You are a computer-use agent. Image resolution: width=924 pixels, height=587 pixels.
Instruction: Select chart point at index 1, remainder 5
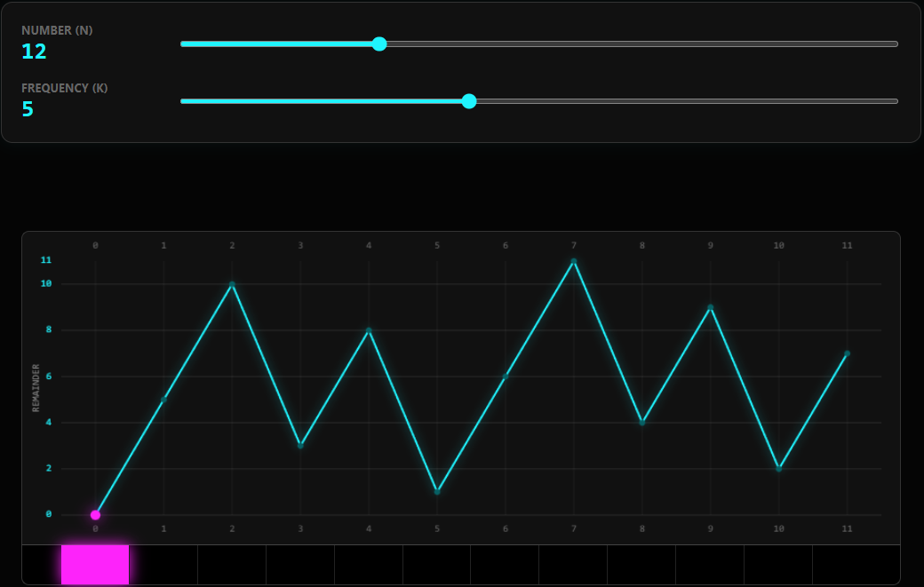163,399
